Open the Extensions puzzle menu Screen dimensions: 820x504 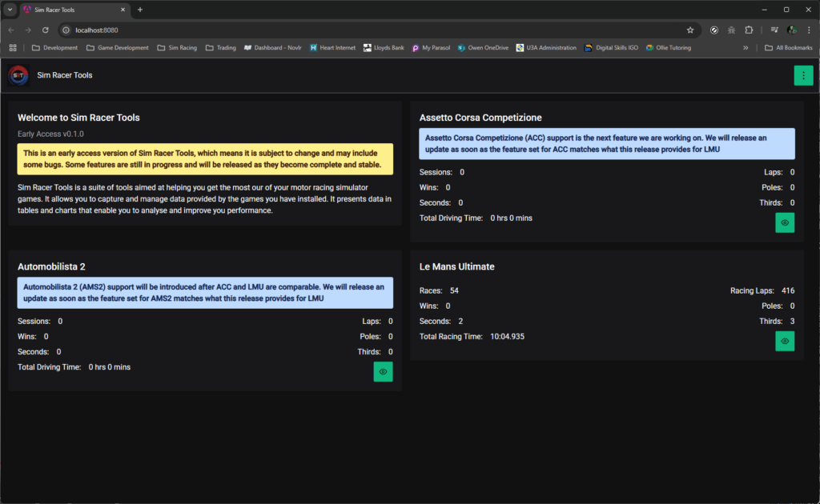[749, 30]
